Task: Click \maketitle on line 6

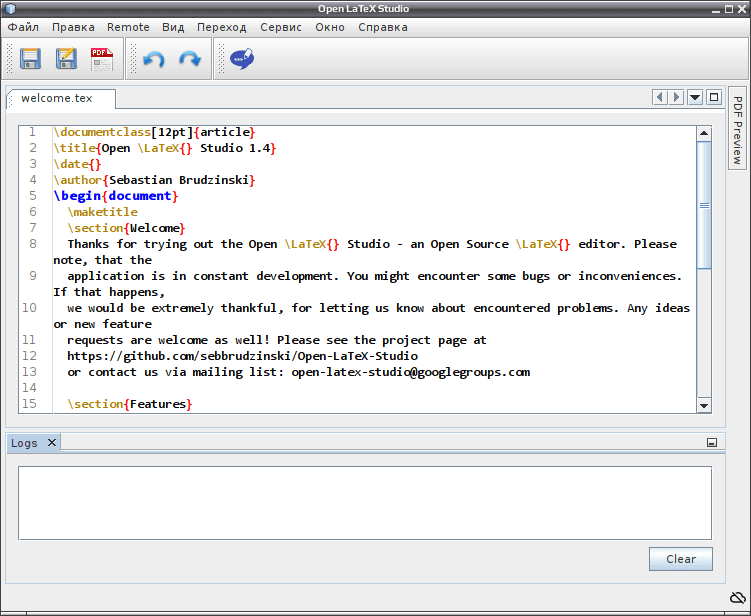Action: [102, 212]
